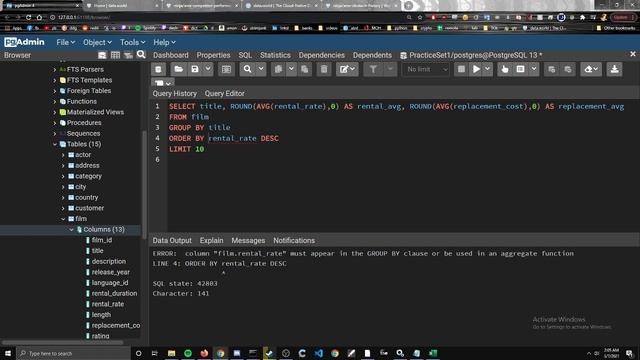640x360 pixels.
Task: Open the Explain options dropdown arrow
Action: click(533, 69)
